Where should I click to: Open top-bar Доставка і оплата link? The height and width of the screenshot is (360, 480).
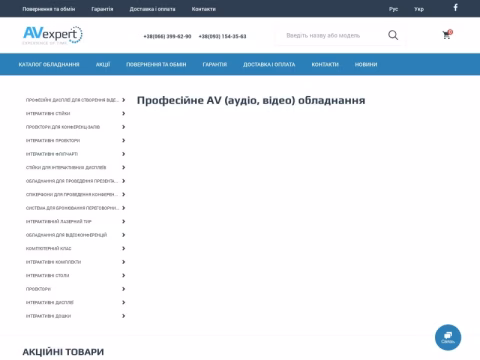[x=152, y=9]
